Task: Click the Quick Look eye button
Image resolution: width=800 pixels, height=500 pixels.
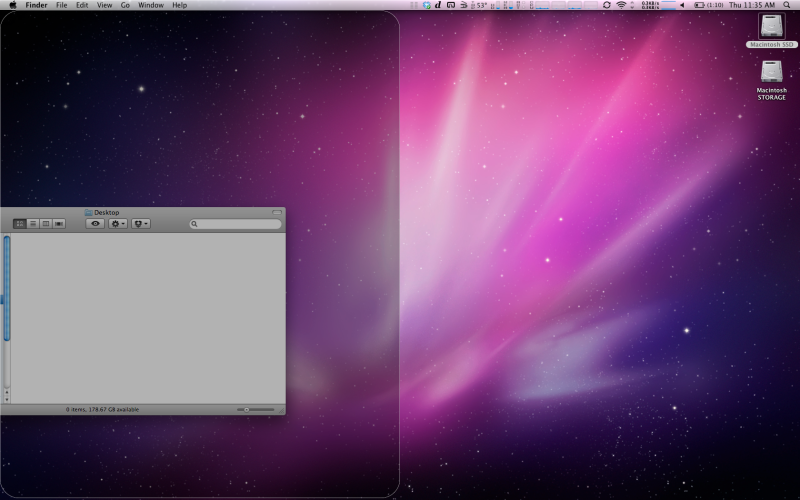Action: pos(95,224)
